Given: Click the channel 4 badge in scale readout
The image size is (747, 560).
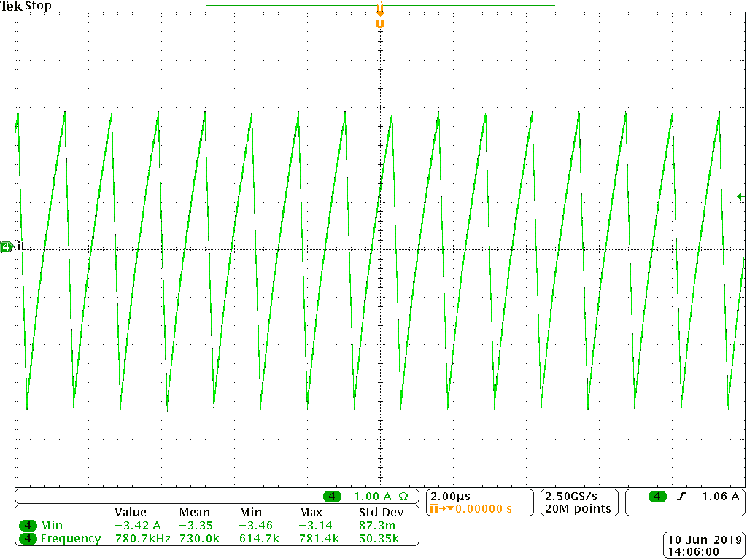Looking at the screenshot, I should click(x=332, y=497).
